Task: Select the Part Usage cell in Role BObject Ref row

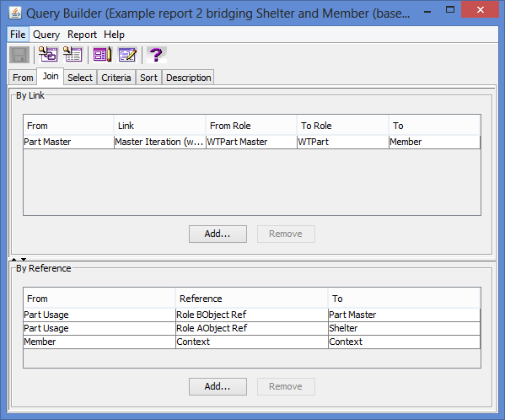Action: click(x=99, y=315)
